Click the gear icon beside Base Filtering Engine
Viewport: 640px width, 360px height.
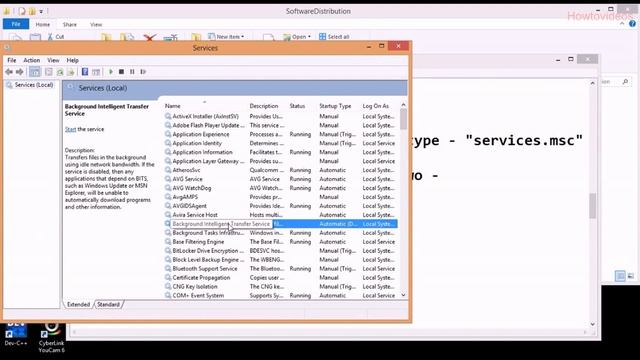pyautogui.click(x=168, y=242)
